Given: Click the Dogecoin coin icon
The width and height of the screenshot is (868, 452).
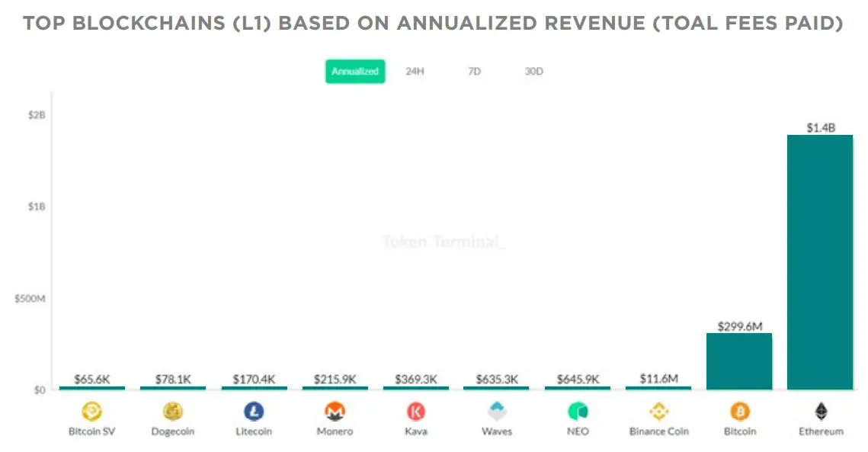Looking at the screenshot, I should pos(173,412).
